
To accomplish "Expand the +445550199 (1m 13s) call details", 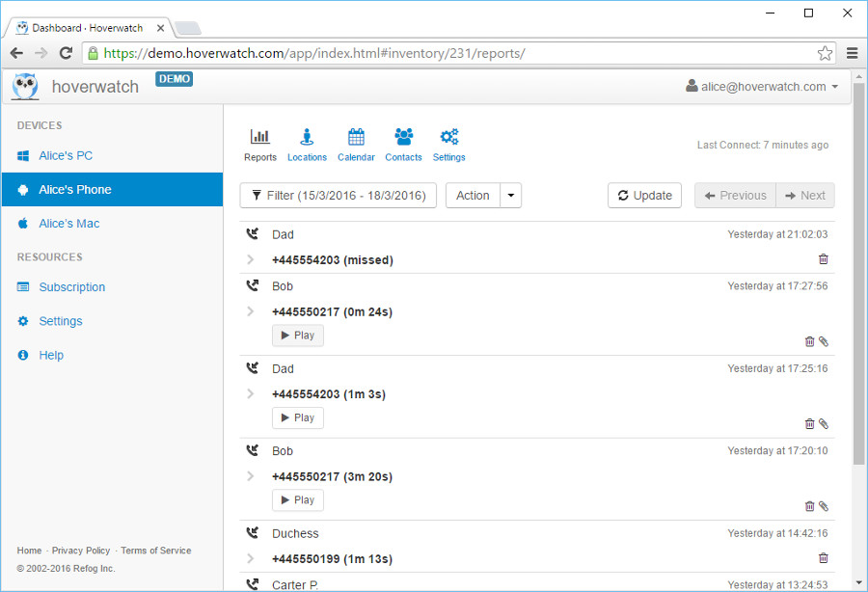I will point(250,558).
